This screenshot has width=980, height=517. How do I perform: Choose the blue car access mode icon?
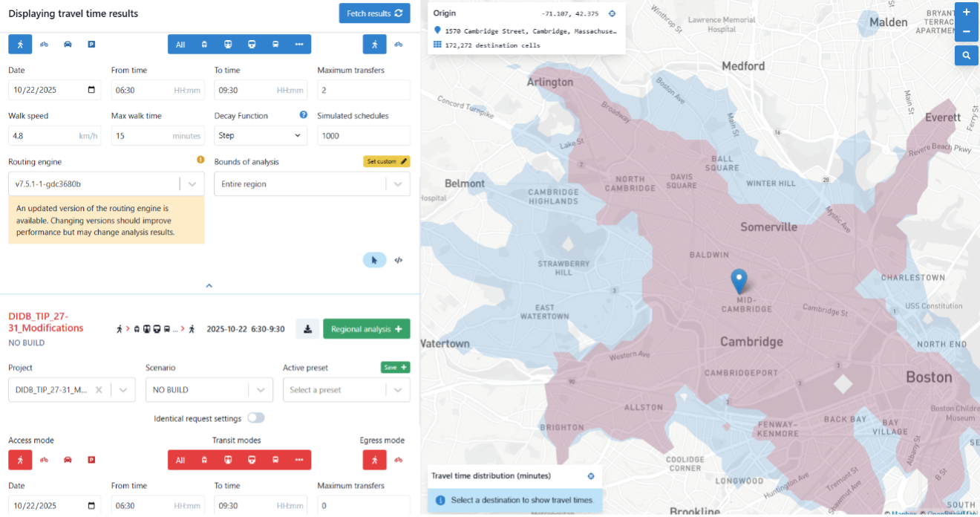68,45
